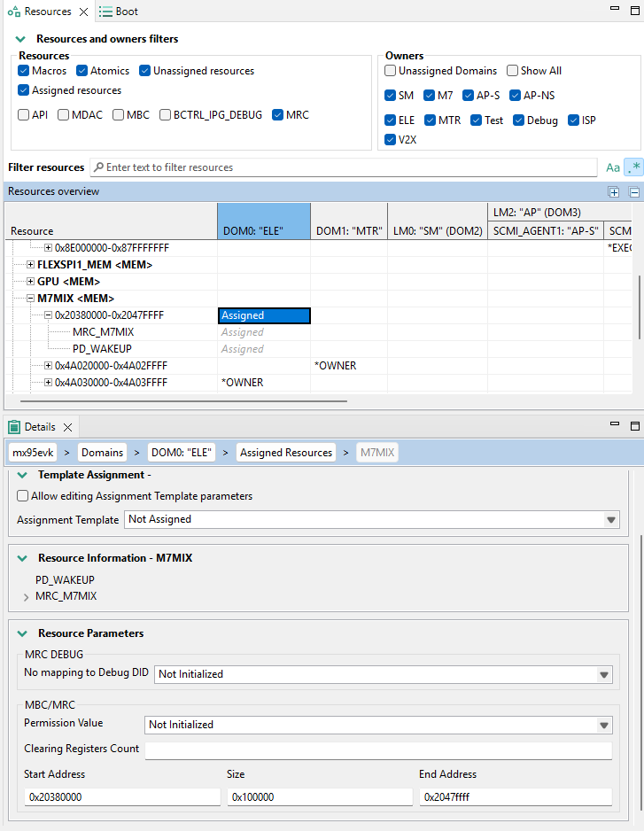Enable the BCTRL_IPG_DEBUG filter checkbox

[165, 114]
